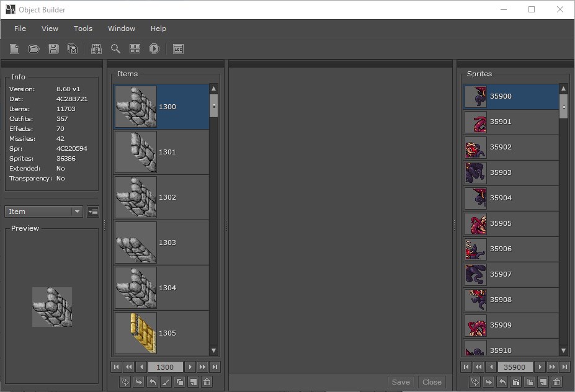Open the Window menu
This screenshot has height=392, width=575.
click(x=122, y=29)
